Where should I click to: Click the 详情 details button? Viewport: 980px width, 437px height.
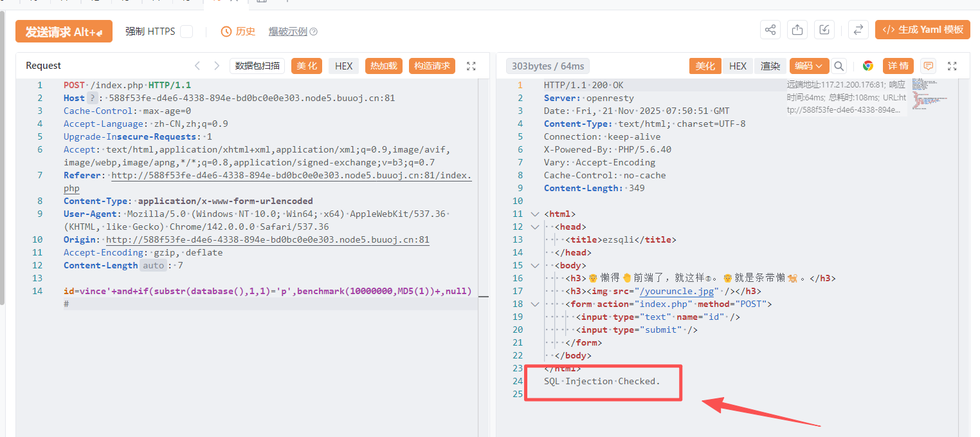click(x=899, y=66)
